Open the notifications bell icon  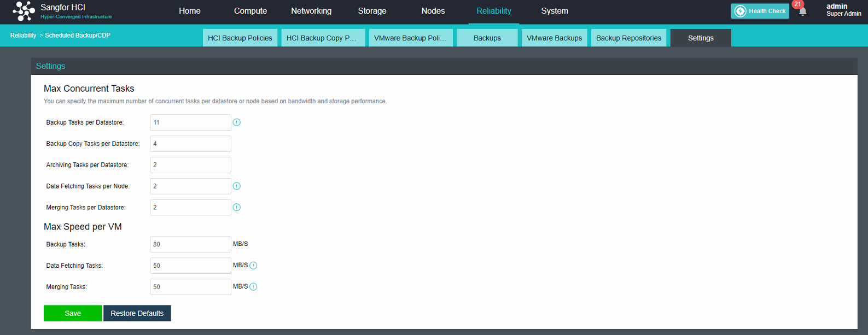802,11
